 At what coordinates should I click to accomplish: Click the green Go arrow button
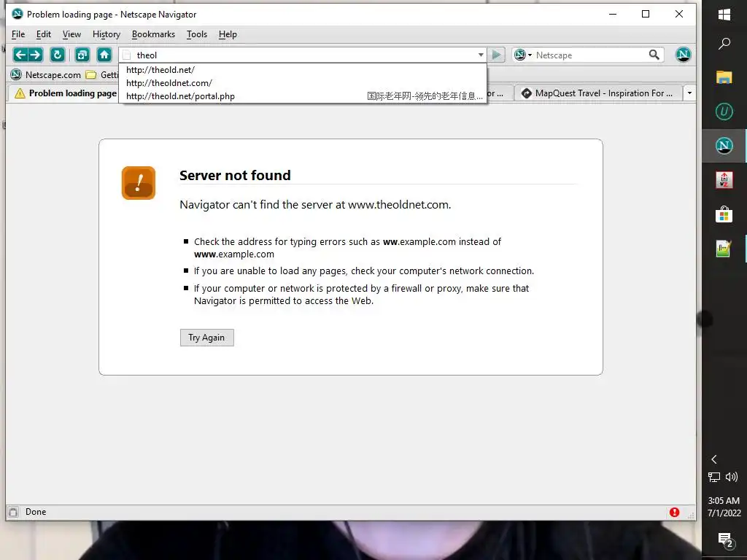[x=496, y=55]
